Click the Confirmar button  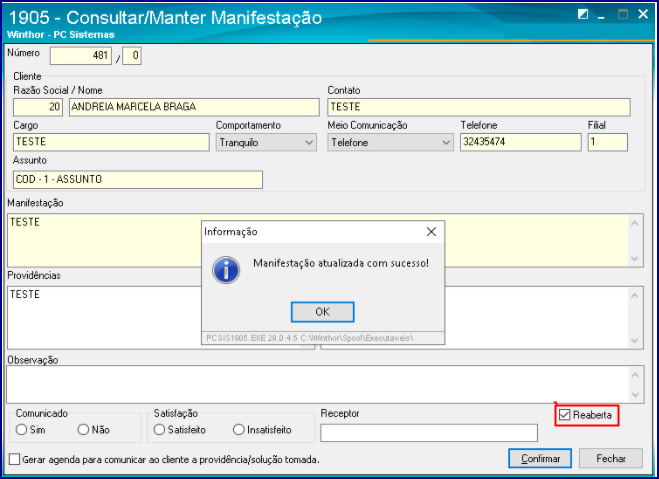pos(540,458)
